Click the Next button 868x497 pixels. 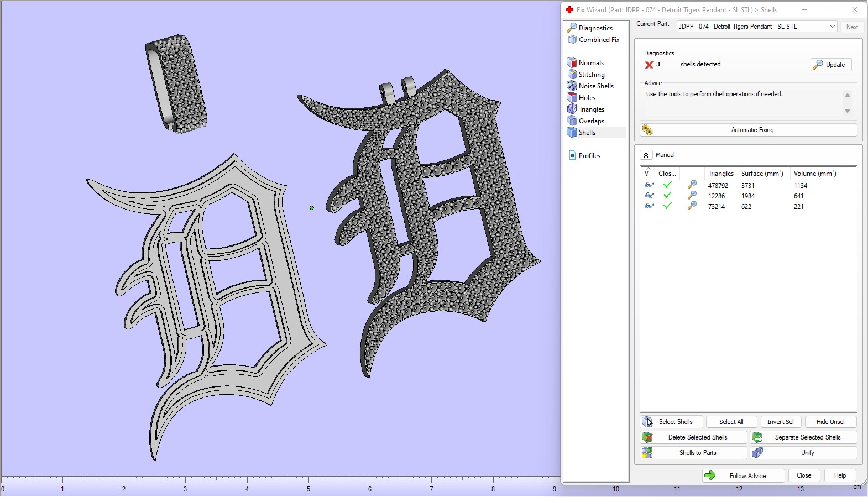click(x=852, y=27)
